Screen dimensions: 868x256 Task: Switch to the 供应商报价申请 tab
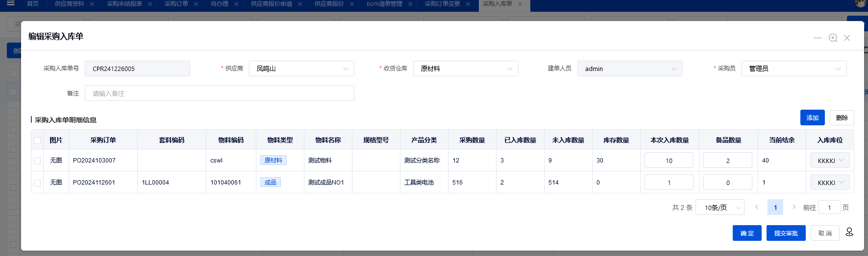pyautogui.click(x=271, y=3)
